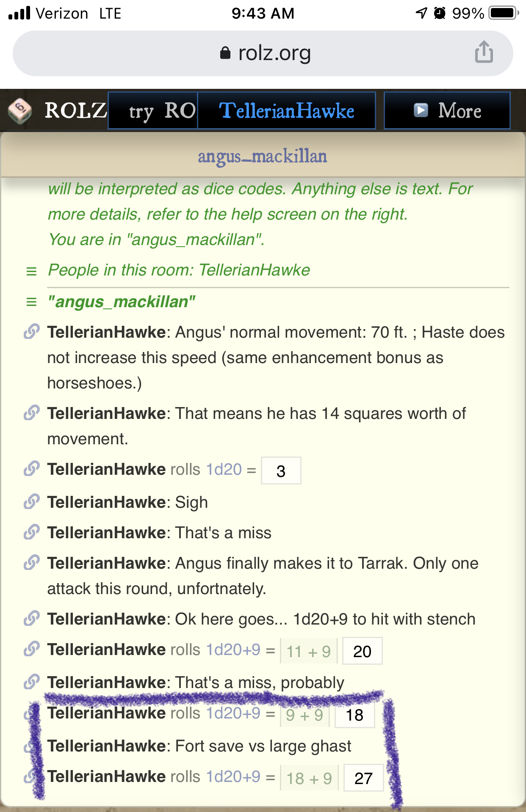Click the lock icon in address bar

pos(225,53)
